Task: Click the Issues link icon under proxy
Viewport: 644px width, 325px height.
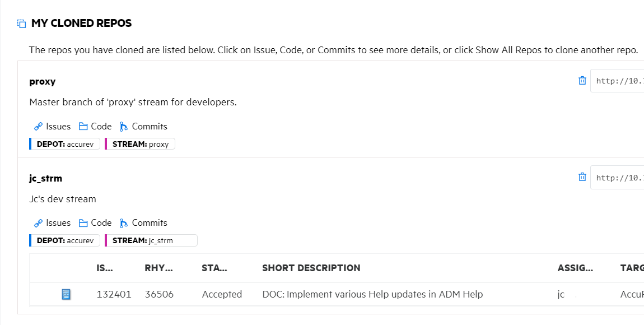Action: click(x=38, y=127)
